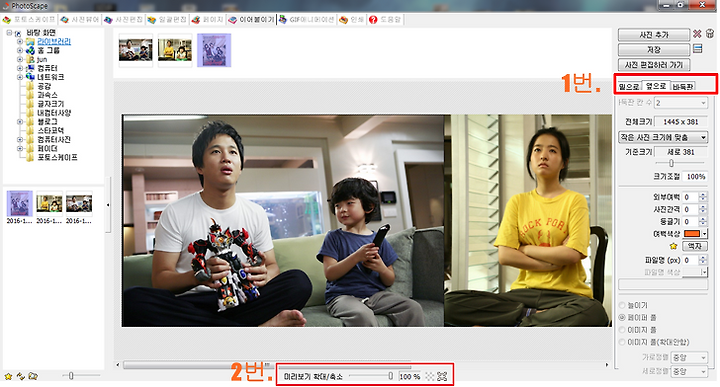Screen dimensions: 720x387
Task: Expand the jun user folder node
Action: (20, 59)
